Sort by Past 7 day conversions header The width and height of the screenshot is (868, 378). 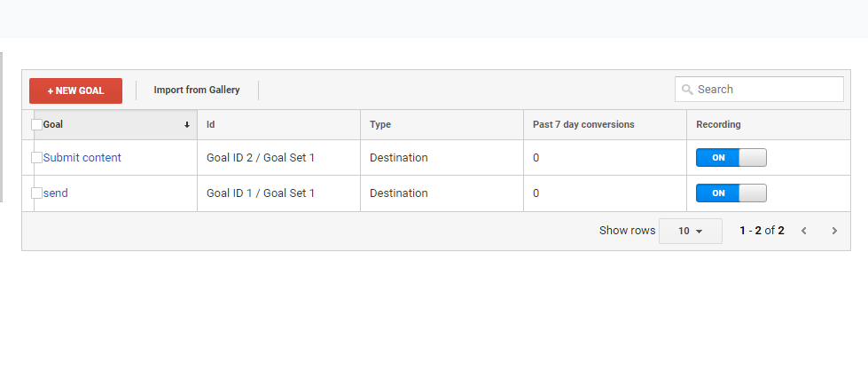coord(583,125)
